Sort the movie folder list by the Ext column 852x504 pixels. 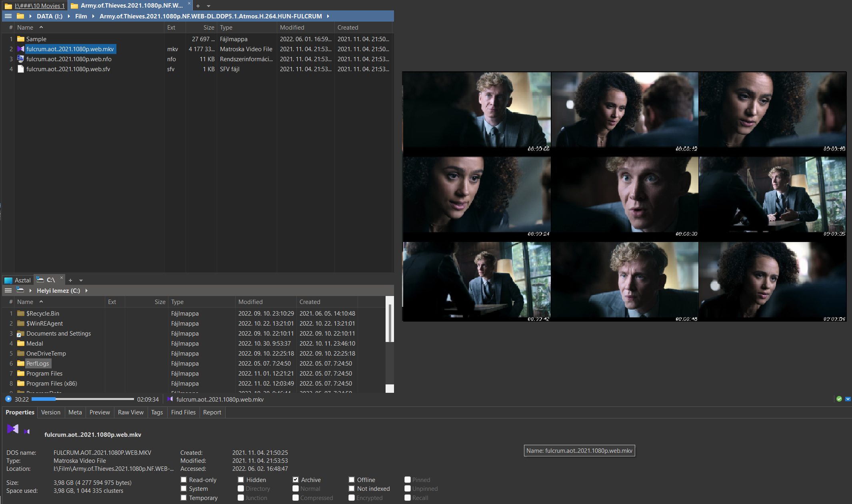click(175, 28)
